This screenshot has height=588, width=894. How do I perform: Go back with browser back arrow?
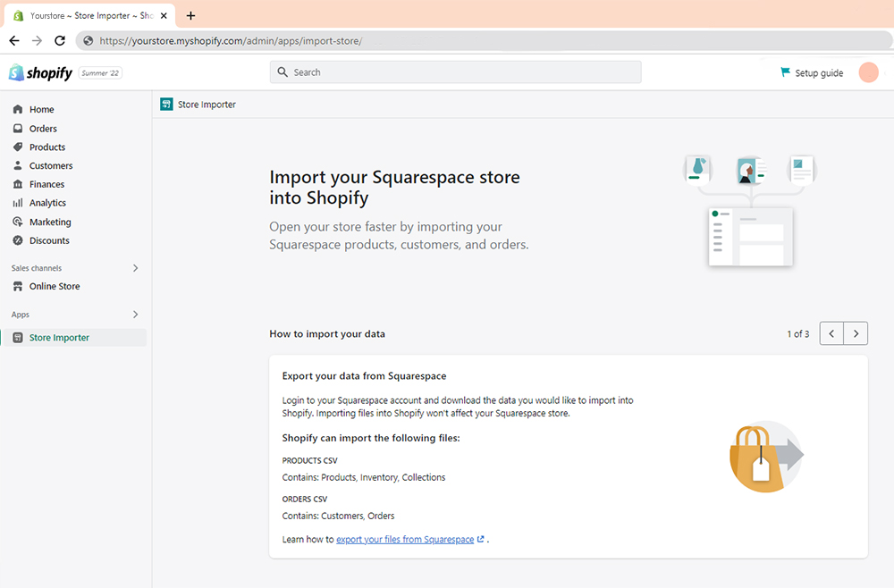point(14,40)
